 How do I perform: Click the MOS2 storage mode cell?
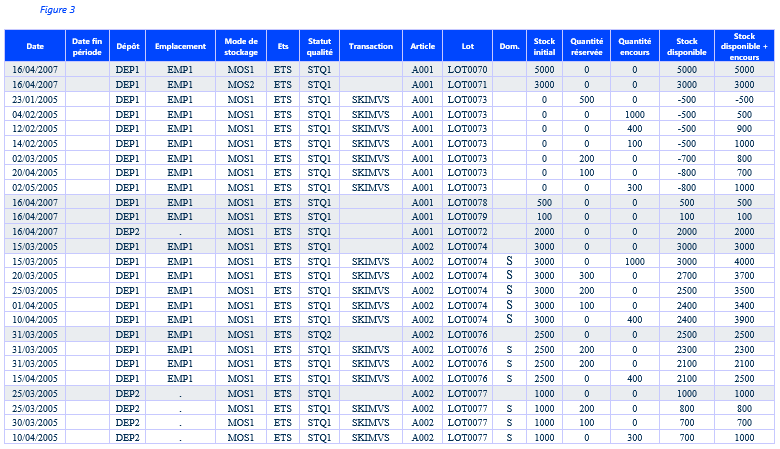pos(241,85)
